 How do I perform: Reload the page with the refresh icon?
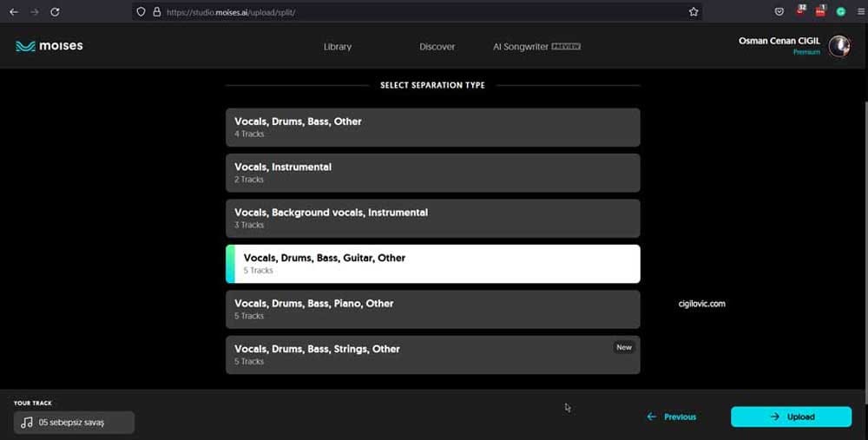55,11
